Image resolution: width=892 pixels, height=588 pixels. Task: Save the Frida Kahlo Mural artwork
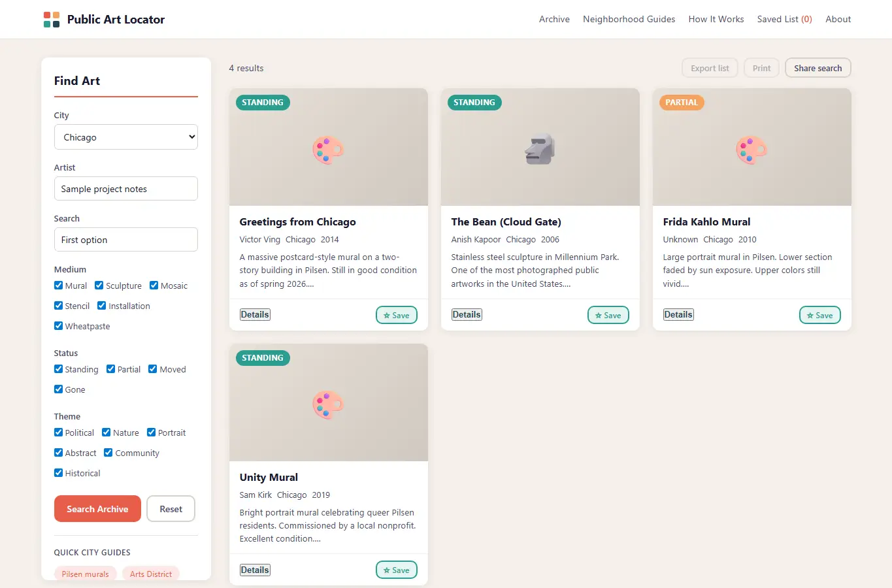[820, 315]
